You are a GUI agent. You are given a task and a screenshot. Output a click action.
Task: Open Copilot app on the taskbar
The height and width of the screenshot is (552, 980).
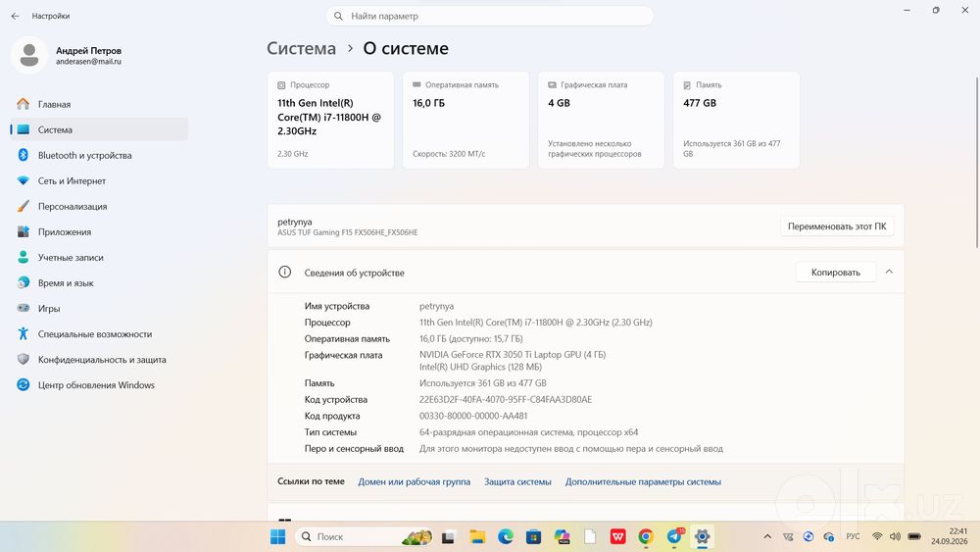pos(562,537)
